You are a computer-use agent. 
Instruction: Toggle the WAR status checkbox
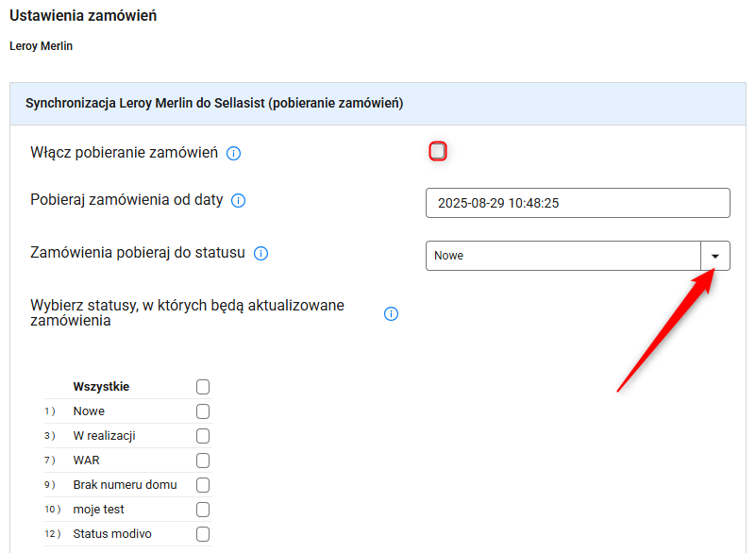click(x=203, y=461)
